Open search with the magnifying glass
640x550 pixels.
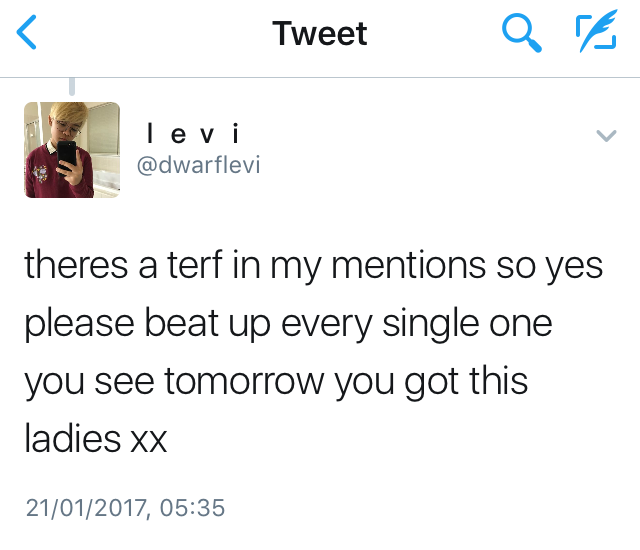(x=521, y=35)
